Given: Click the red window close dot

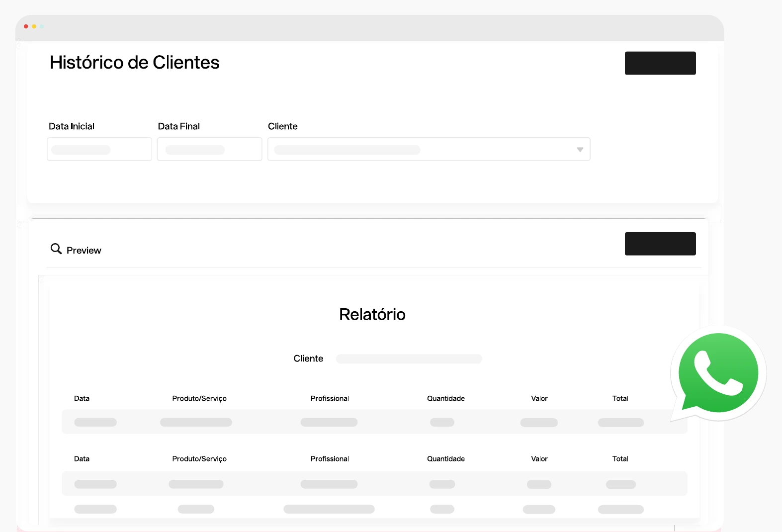Looking at the screenshot, I should [x=26, y=26].
